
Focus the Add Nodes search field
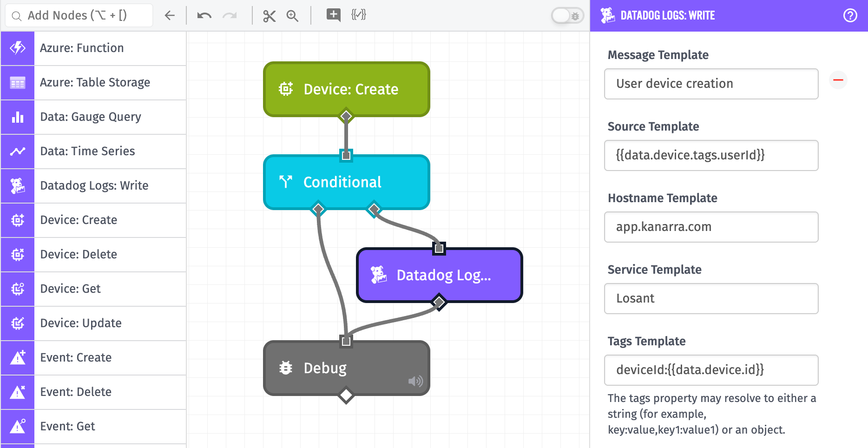79,15
